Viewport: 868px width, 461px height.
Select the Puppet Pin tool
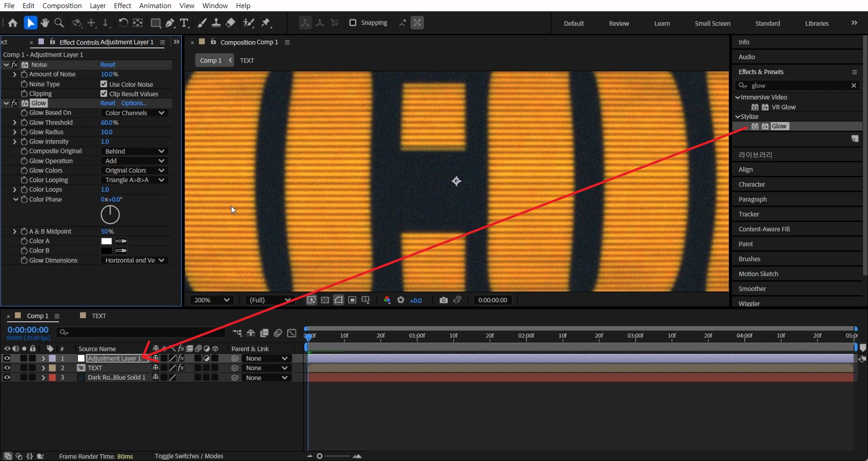pyautogui.click(x=266, y=23)
